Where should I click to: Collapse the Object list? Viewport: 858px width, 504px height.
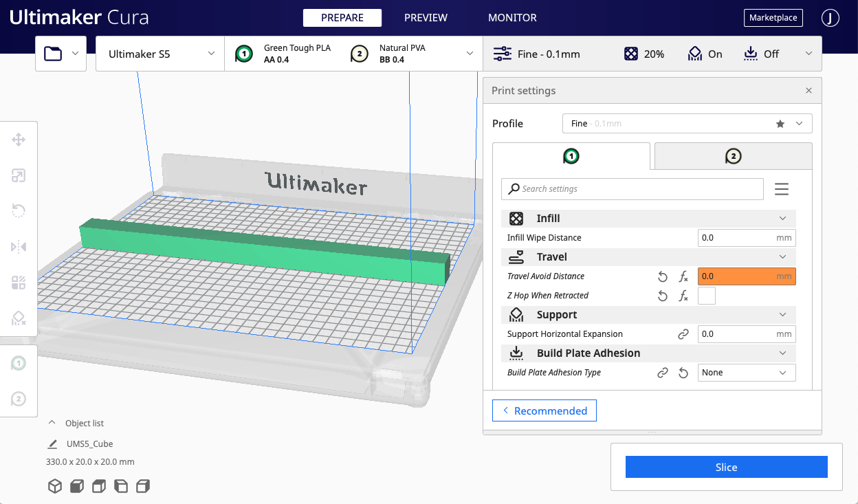(52, 424)
